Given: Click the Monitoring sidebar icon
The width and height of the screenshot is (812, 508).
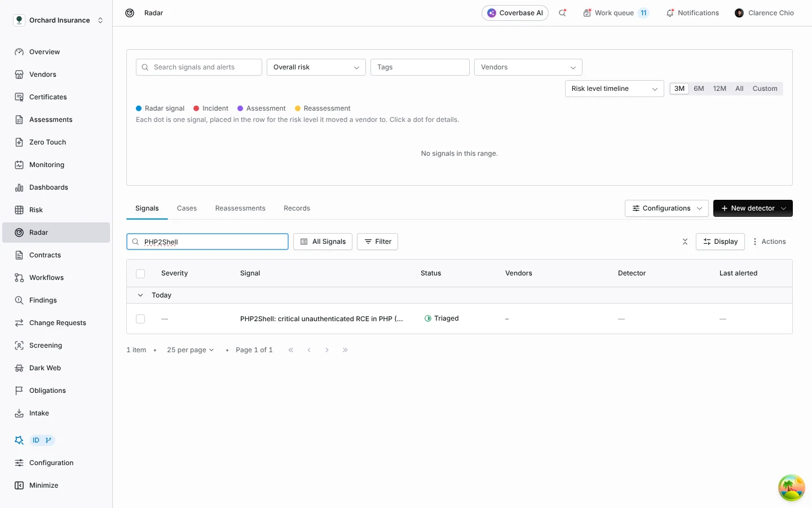Looking at the screenshot, I should 19,165.
